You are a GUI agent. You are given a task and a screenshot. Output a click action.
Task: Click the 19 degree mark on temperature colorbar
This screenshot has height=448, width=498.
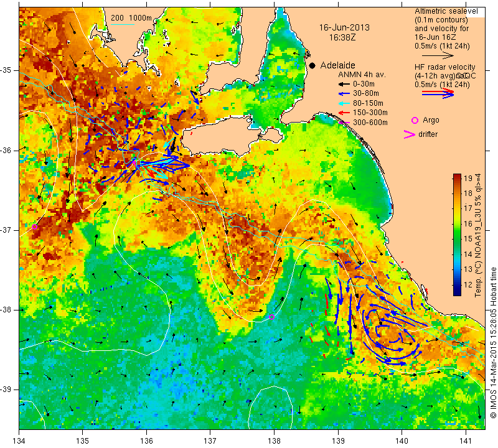(468, 178)
